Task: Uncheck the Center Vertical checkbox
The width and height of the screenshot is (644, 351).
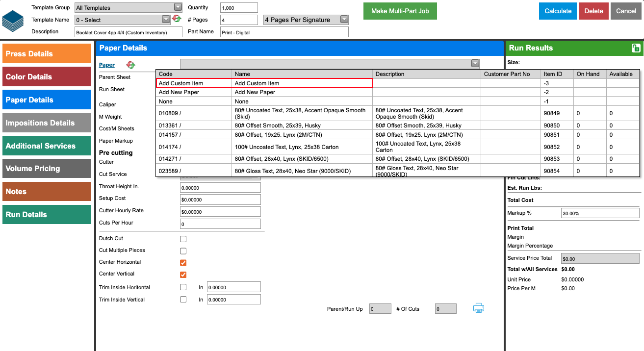Action: [x=183, y=275]
